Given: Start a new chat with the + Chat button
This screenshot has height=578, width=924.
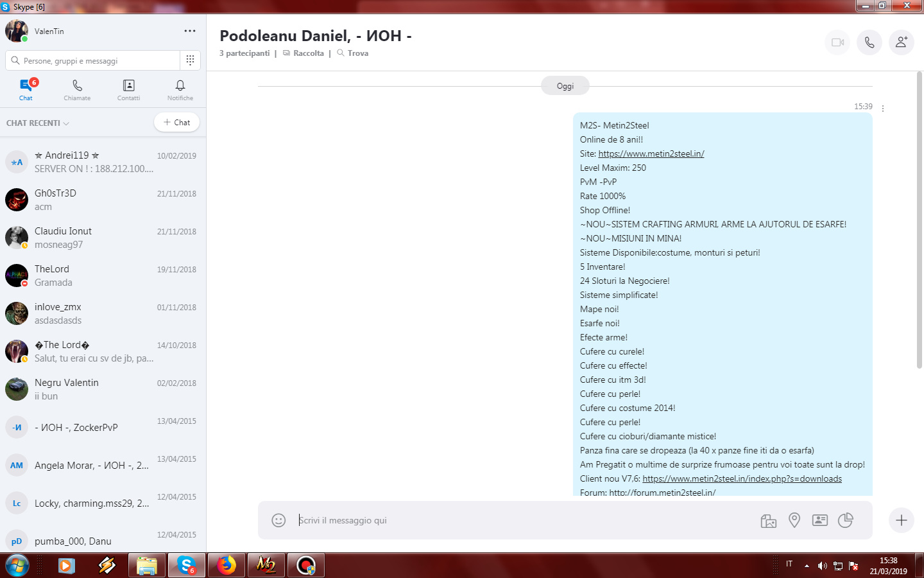Looking at the screenshot, I should 176,122.
